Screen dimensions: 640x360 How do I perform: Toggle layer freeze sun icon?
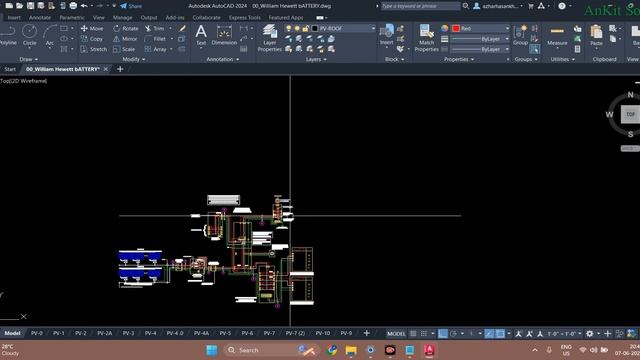pyautogui.click(x=297, y=28)
